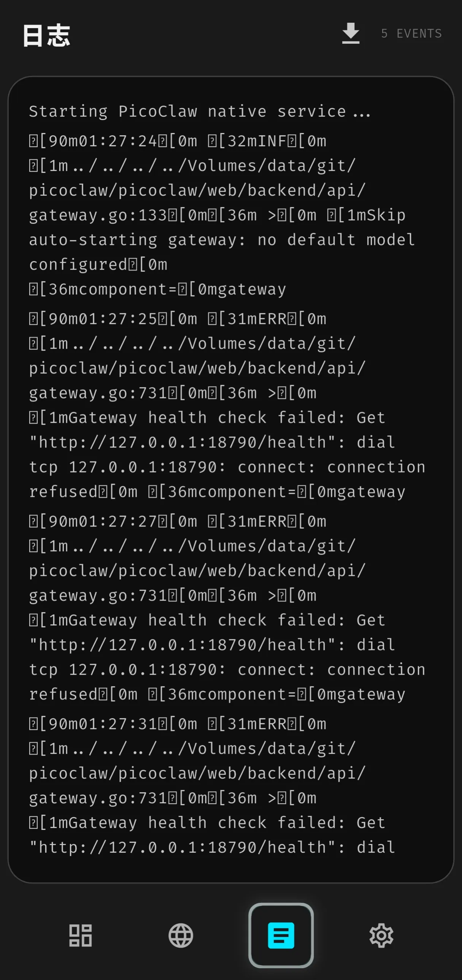Click the Starting PicoClaw service log line
Viewport: 462px width, 980px height.
pyautogui.click(x=199, y=111)
